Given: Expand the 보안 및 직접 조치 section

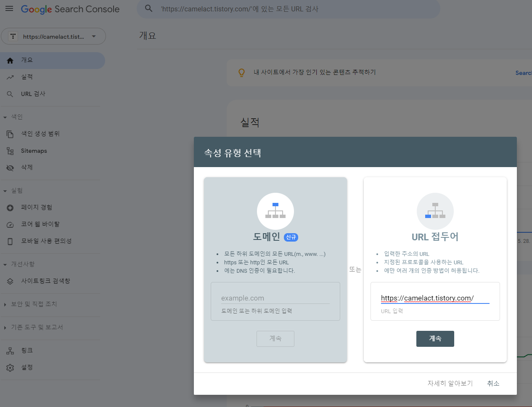Looking at the screenshot, I should pyautogui.click(x=5, y=305).
